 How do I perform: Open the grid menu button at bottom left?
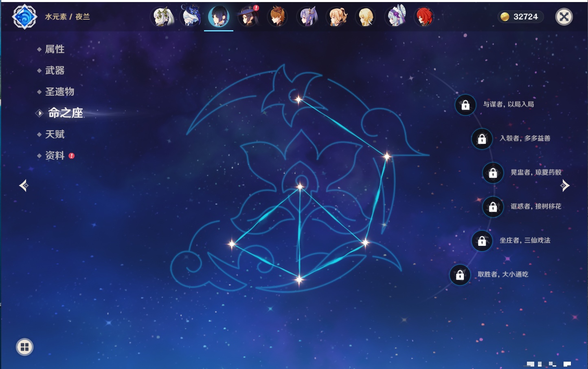pos(24,347)
